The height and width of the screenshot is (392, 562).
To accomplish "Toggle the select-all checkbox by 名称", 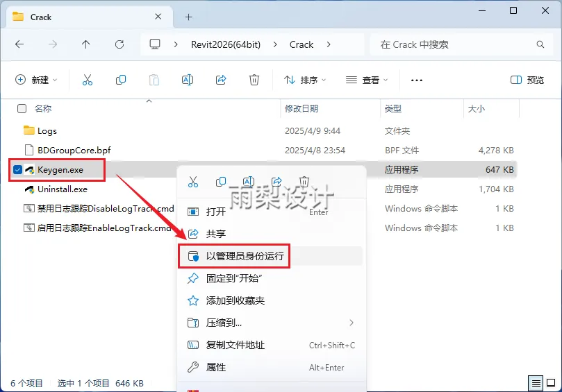I will 22,108.
